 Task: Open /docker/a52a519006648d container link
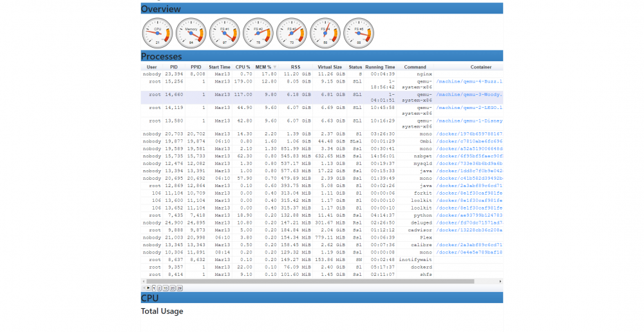coord(469,149)
